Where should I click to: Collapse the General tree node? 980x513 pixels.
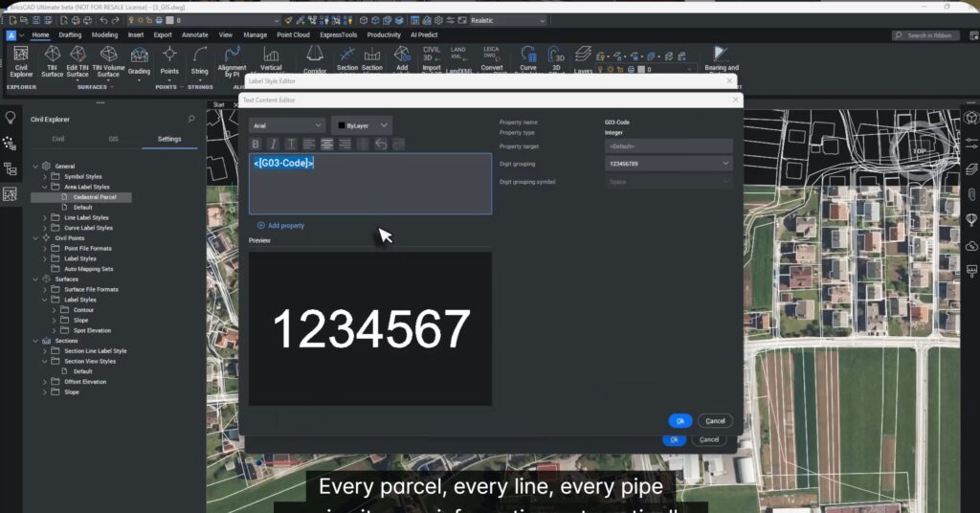pyautogui.click(x=35, y=167)
